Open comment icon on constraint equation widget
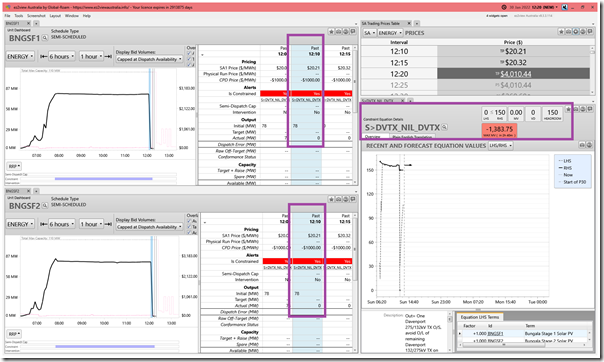 click(x=590, y=109)
